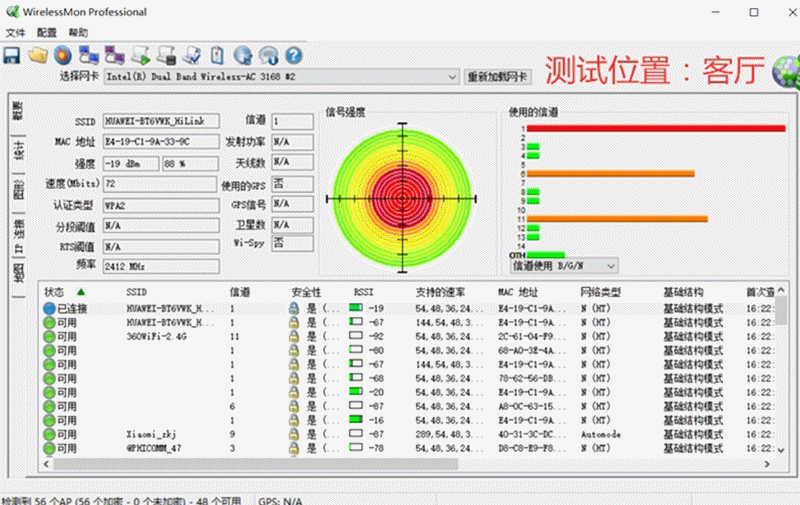Click the printer with green arrow icon
Viewport: 800px width, 505px height.
pos(140,54)
